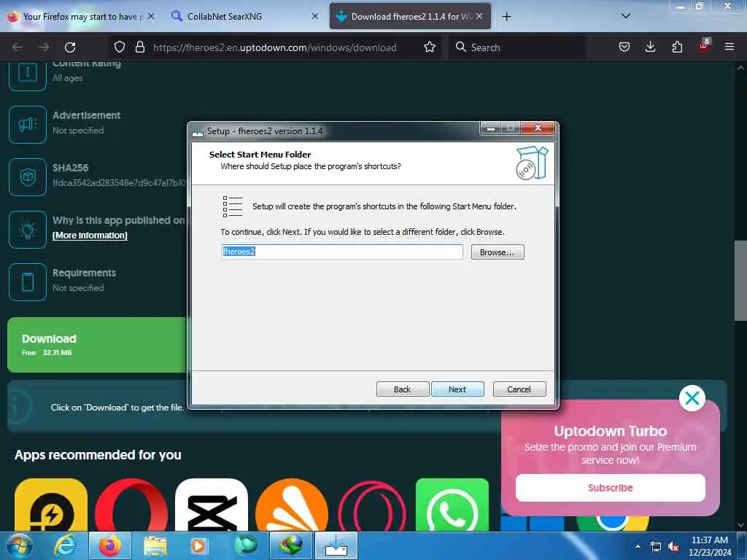Click the green Download button
This screenshot has width=747, height=560.
pos(97,345)
